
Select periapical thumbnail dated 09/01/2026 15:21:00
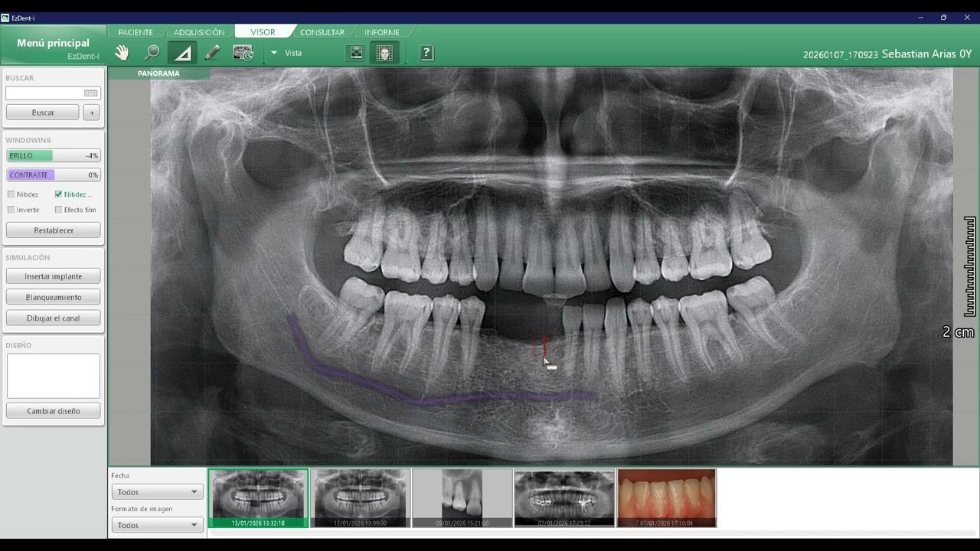(462, 498)
